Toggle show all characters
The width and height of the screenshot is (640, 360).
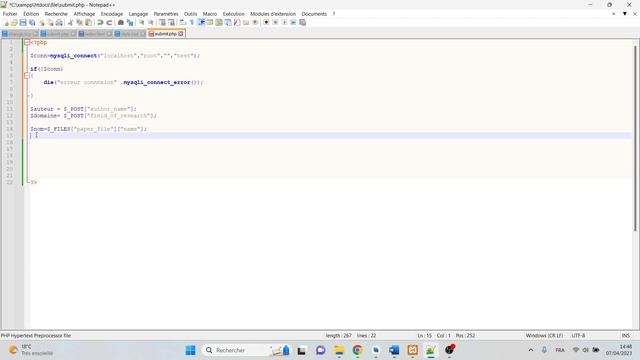(191, 22)
